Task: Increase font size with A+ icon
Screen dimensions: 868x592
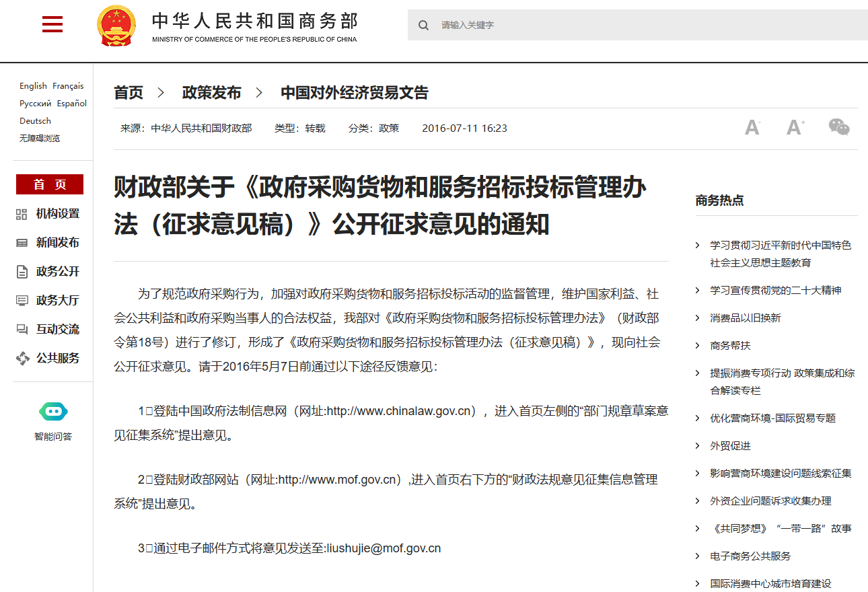Action: (x=795, y=127)
